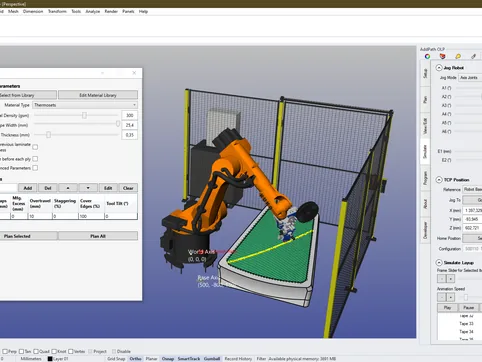Click the Edit Material Library button

point(98,95)
